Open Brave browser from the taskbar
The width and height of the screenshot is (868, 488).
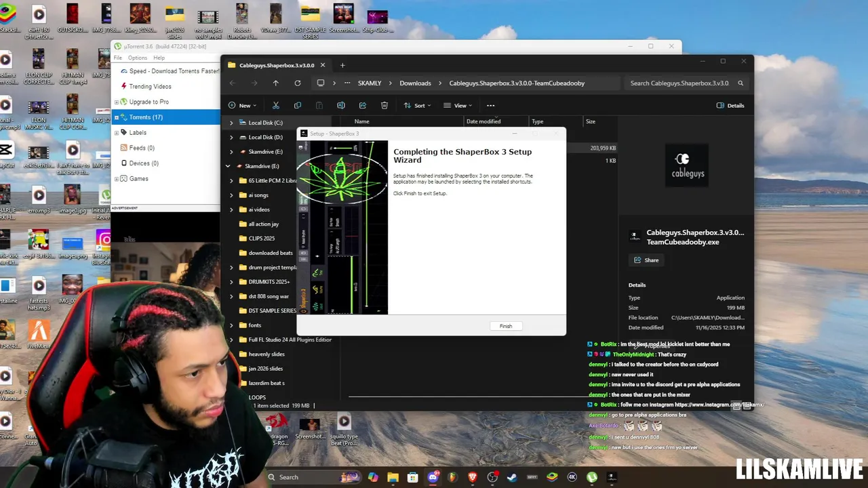click(473, 477)
